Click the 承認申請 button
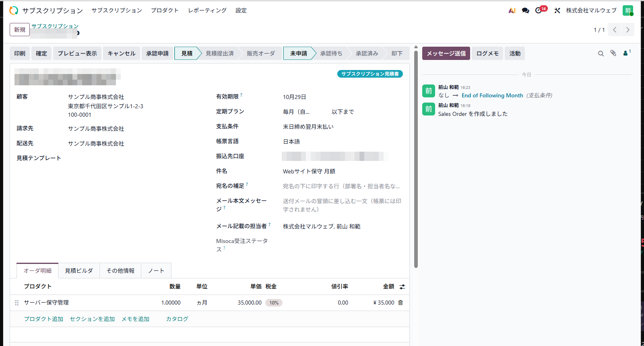Viewport: 644px width, 346px height. (157, 54)
